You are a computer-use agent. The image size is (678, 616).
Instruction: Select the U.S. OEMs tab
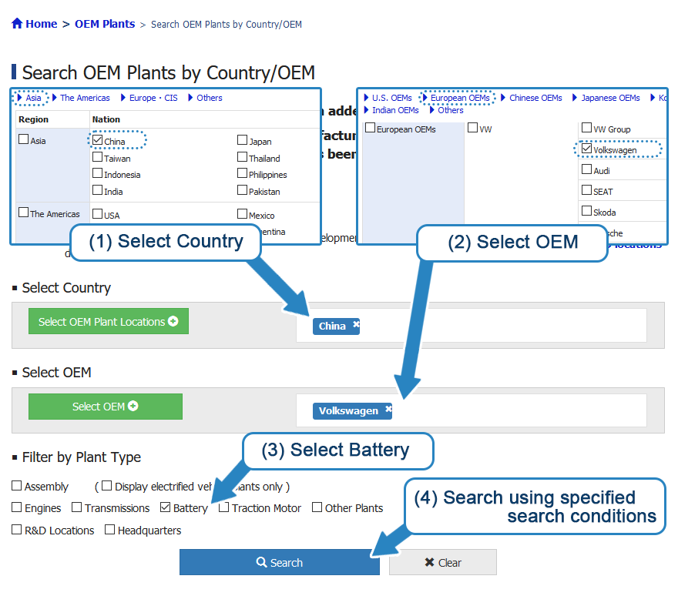tap(391, 98)
